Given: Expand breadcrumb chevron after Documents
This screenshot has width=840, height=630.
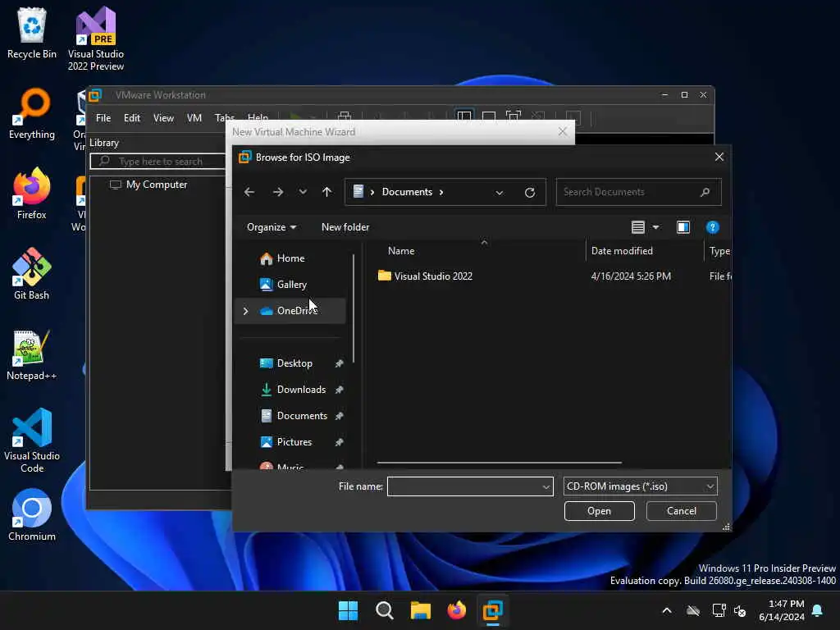Looking at the screenshot, I should coord(441,192).
